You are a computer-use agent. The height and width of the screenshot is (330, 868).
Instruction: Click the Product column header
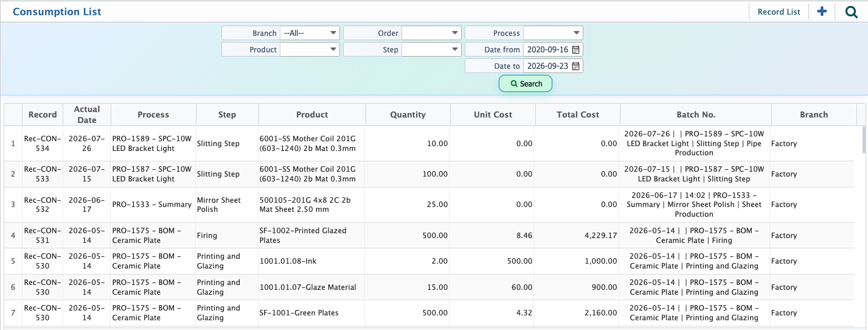[312, 114]
